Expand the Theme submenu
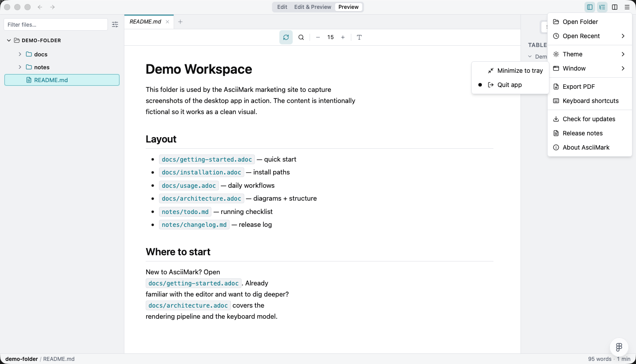 (x=590, y=54)
